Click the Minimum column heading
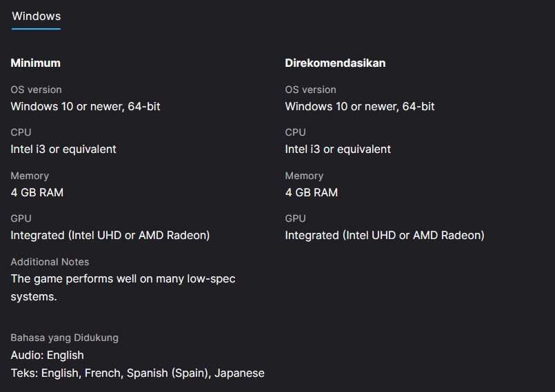Image resolution: width=555 pixels, height=392 pixels. click(36, 63)
